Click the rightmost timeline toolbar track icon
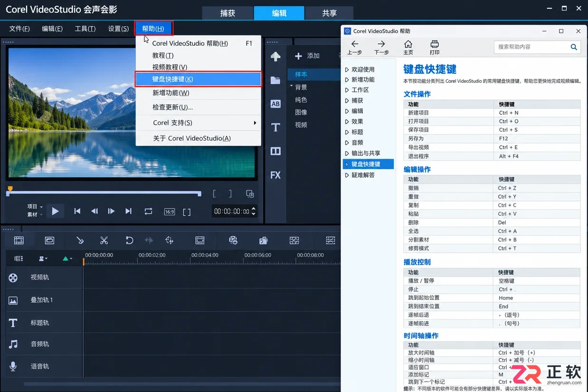 [331, 240]
